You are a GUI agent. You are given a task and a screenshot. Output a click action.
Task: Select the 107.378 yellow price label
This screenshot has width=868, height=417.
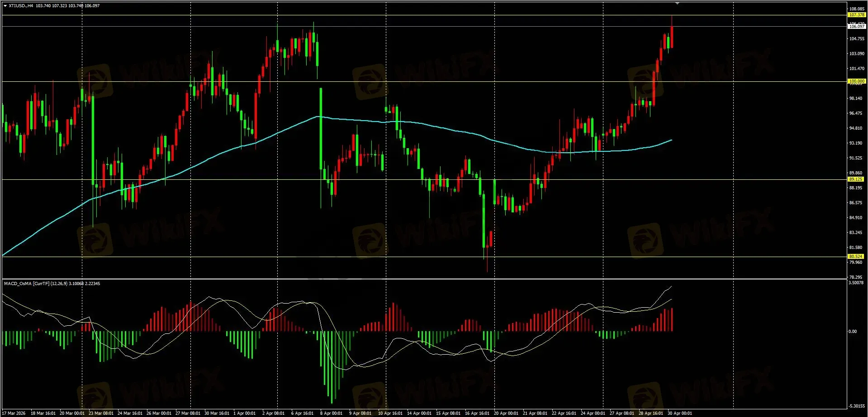click(x=856, y=15)
